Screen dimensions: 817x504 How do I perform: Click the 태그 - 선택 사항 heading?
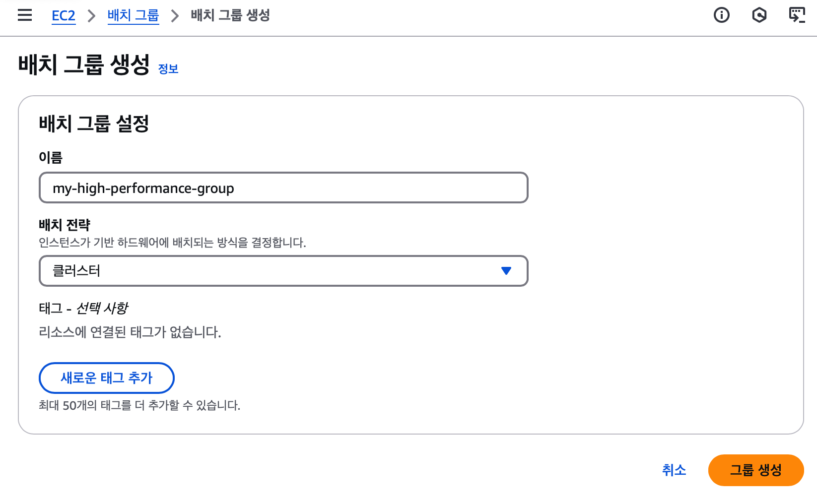tap(83, 309)
